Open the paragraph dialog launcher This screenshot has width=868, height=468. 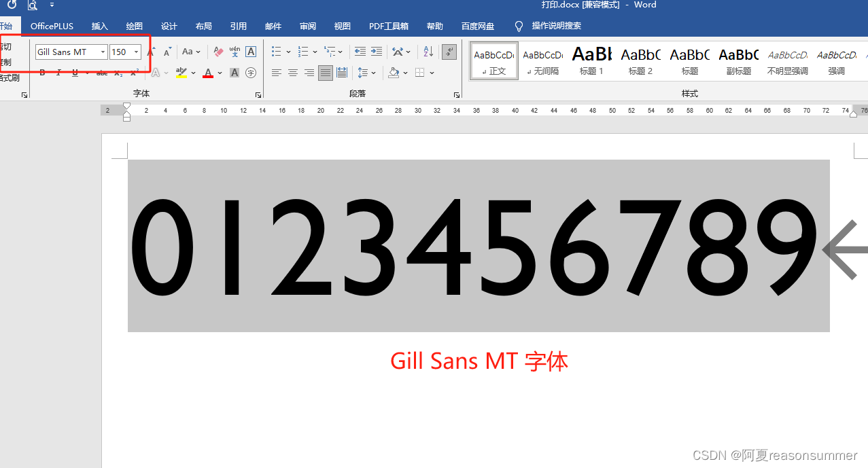[455, 95]
